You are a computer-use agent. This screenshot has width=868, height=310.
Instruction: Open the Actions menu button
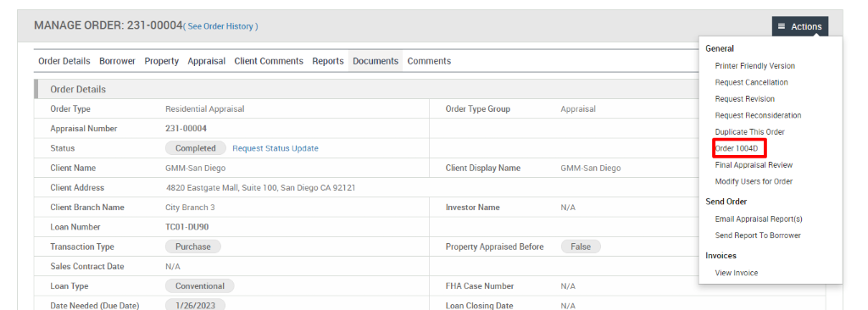point(800,26)
